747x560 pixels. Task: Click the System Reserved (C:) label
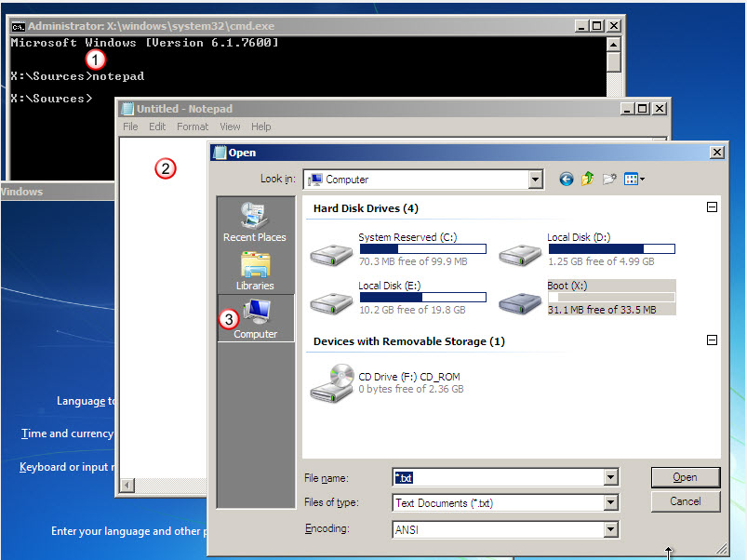(x=407, y=237)
